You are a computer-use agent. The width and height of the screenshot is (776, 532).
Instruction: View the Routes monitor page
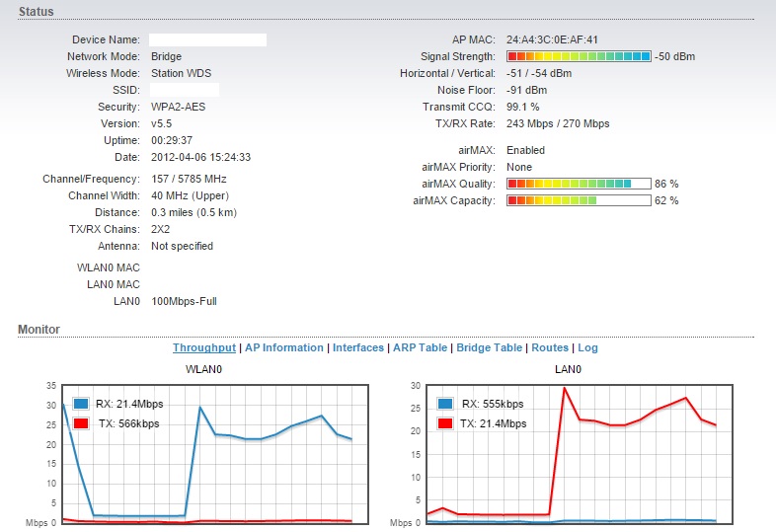[x=550, y=347]
